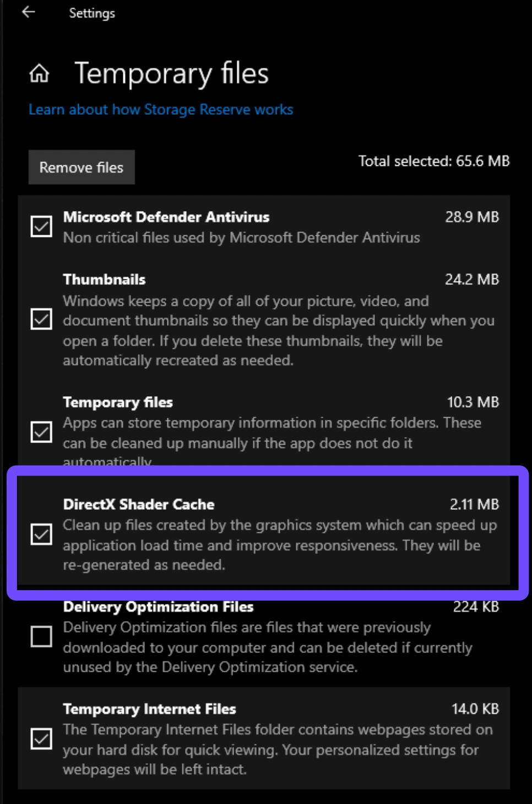Open the Storage Reserve learn more link
The image size is (532, 804).
tap(161, 110)
